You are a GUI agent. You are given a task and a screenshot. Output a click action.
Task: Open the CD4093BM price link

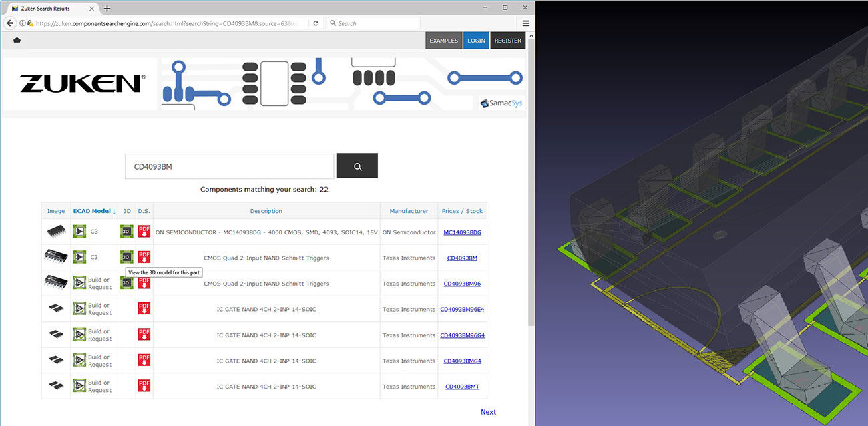462,258
